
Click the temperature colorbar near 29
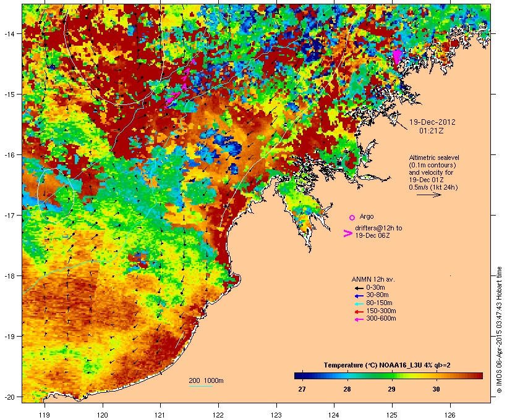[391, 376]
